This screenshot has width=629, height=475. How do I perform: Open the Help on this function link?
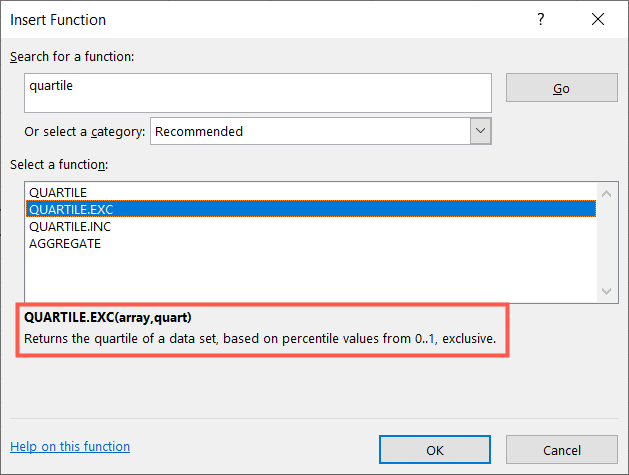70,446
